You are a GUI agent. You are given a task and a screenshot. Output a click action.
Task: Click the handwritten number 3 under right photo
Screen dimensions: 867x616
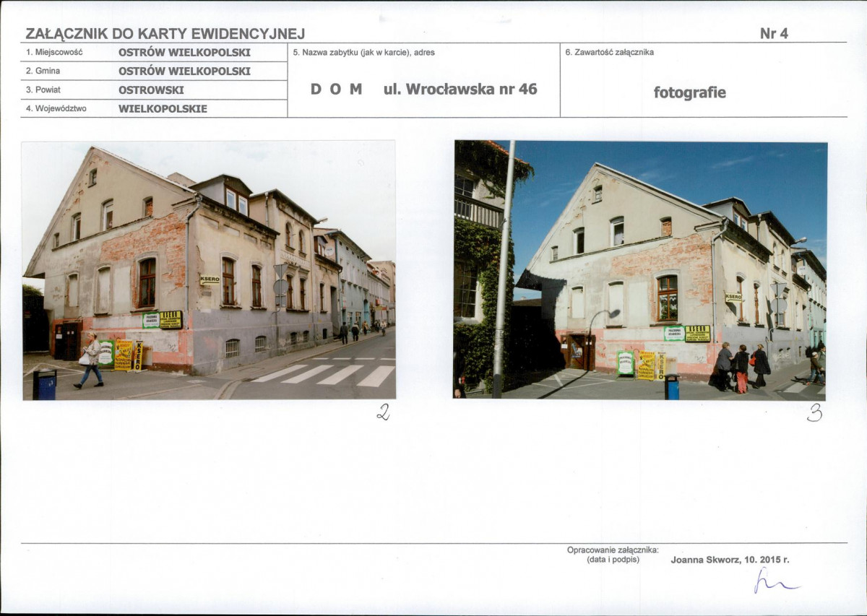[814, 413]
